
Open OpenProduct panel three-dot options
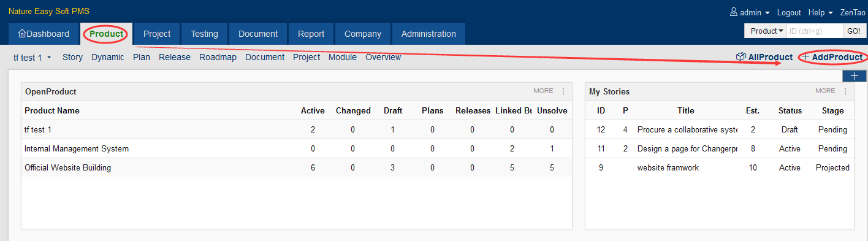pos(563,91)
